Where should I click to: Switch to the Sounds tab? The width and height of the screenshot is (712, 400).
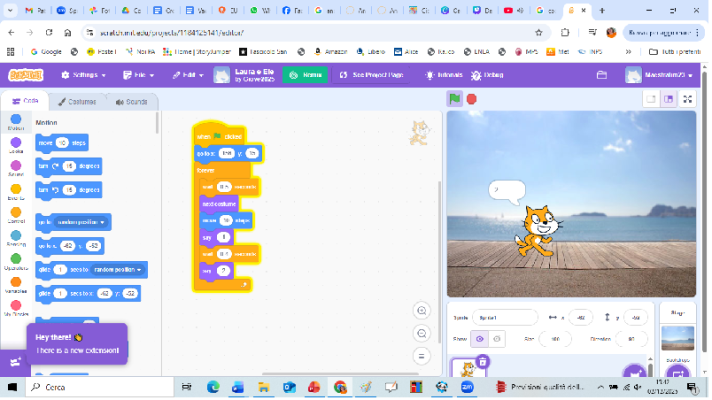pyautogui.click(x=131, y=102)
